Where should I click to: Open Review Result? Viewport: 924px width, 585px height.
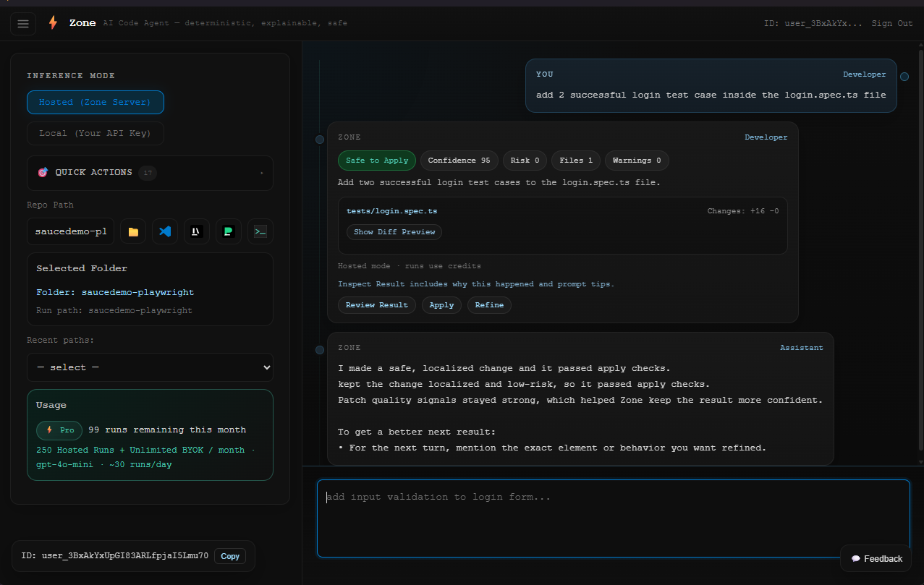point(377,305)
